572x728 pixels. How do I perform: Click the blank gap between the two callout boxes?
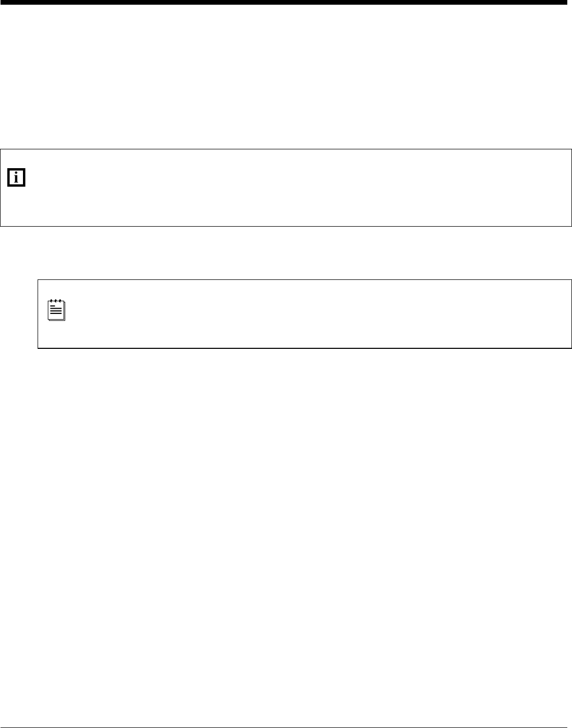click(x=286, y=253)
